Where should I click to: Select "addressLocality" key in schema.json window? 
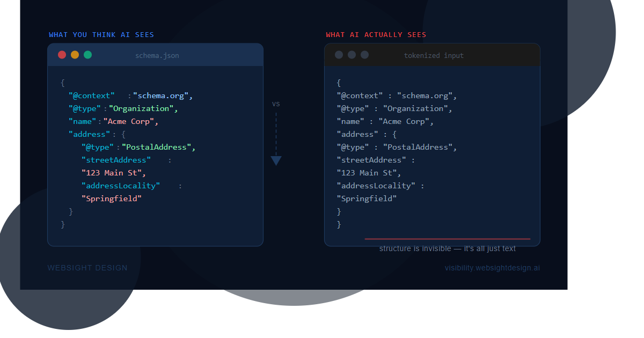point(121,186)
